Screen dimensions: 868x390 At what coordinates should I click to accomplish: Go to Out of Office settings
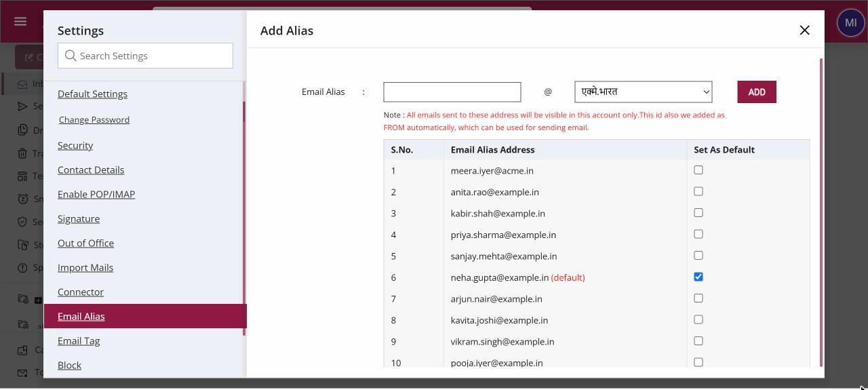click(x=85, y=243)
